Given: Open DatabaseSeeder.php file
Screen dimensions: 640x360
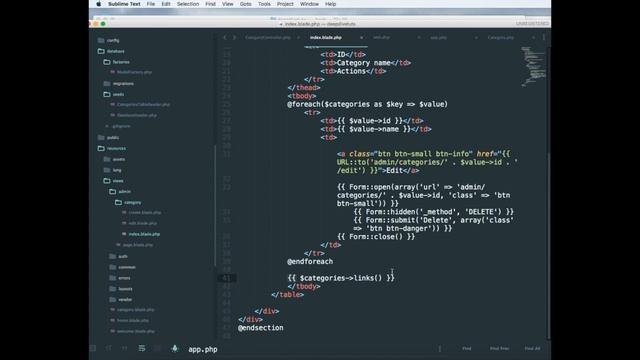Looking at the screenshot, I should (x=137, y=116).
